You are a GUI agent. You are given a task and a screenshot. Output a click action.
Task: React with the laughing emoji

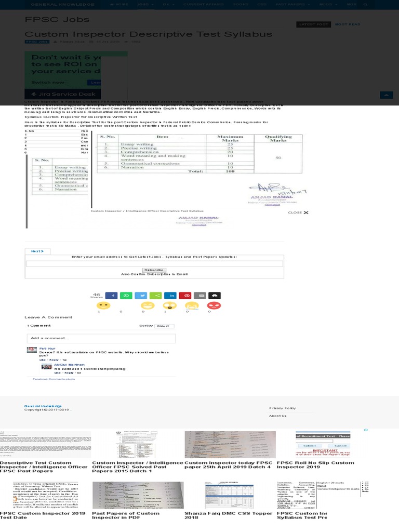[x=148, y=305]
